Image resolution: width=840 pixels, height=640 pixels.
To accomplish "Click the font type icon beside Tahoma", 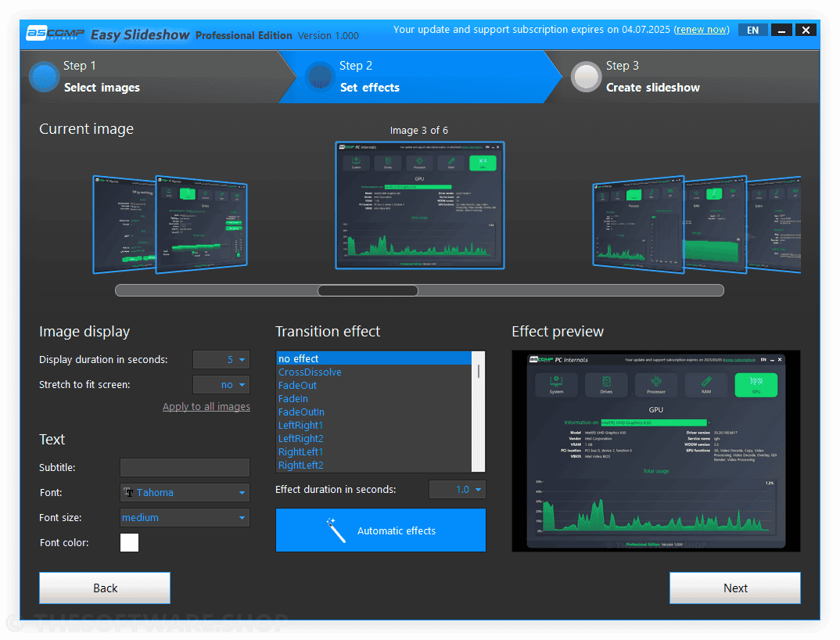I will click(x=128, y=492).
